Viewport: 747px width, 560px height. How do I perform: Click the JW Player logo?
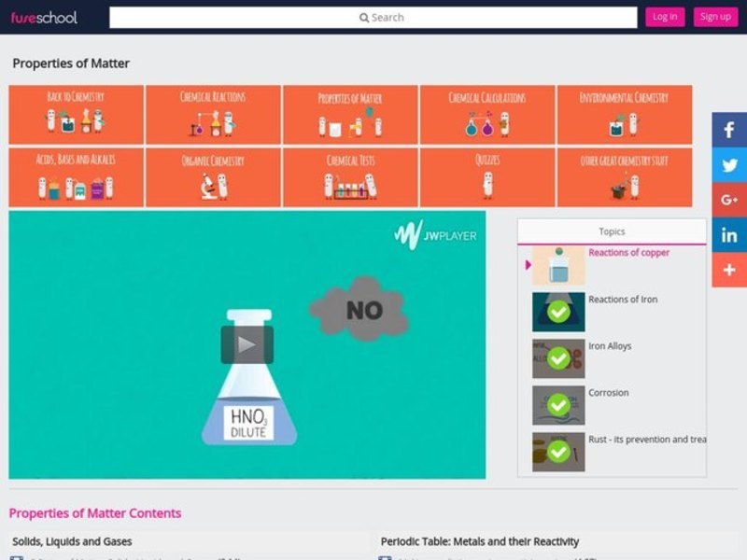435,235
